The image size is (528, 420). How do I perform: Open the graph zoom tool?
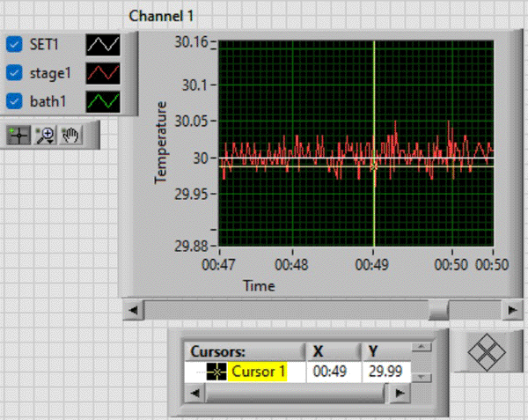coord(45,135)
